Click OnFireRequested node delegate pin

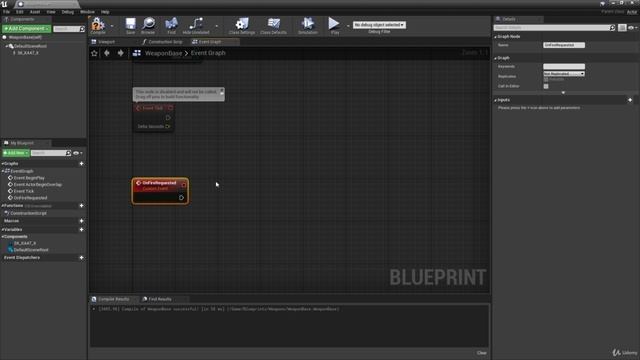pos(184,185)
